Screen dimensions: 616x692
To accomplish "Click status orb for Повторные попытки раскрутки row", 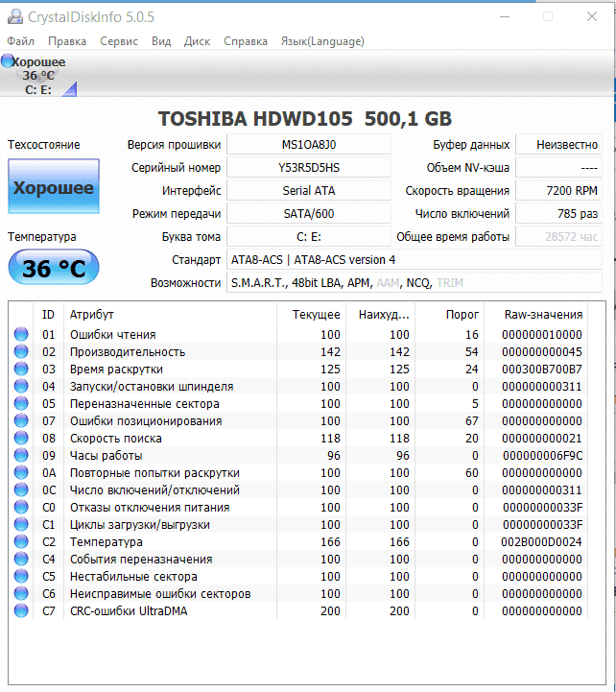I will [21, 472].
